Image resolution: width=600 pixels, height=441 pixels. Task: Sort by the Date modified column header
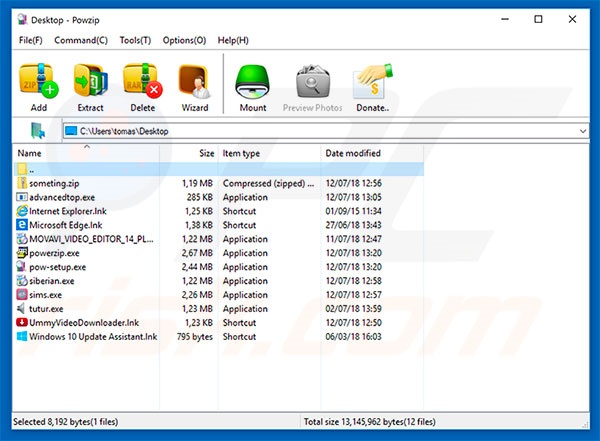tap(372, 153)
